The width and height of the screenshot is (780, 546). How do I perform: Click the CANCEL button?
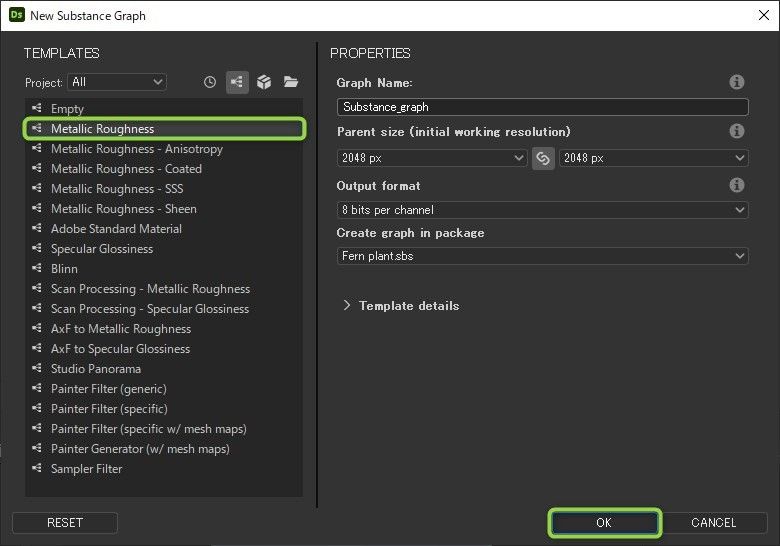pyautogui.click(x=713, y=523)
